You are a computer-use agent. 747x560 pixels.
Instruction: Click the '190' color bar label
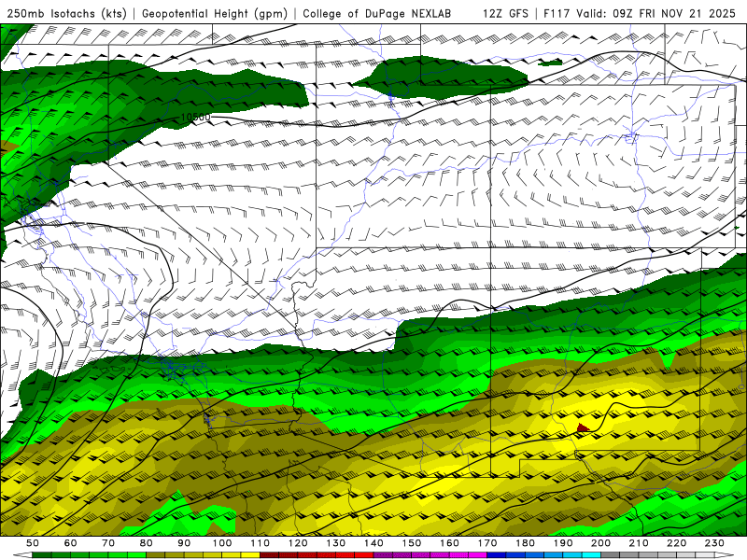click(563, 543)
